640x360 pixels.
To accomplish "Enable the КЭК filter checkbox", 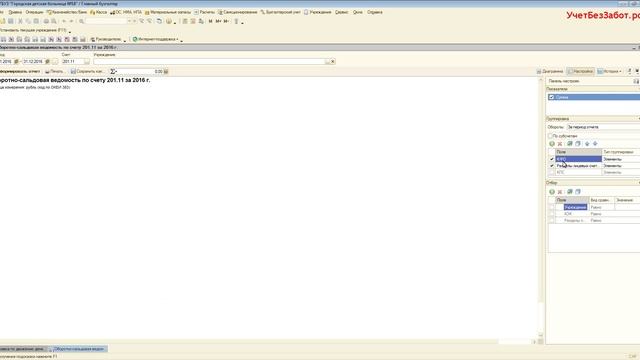I will tap(551, 214).
